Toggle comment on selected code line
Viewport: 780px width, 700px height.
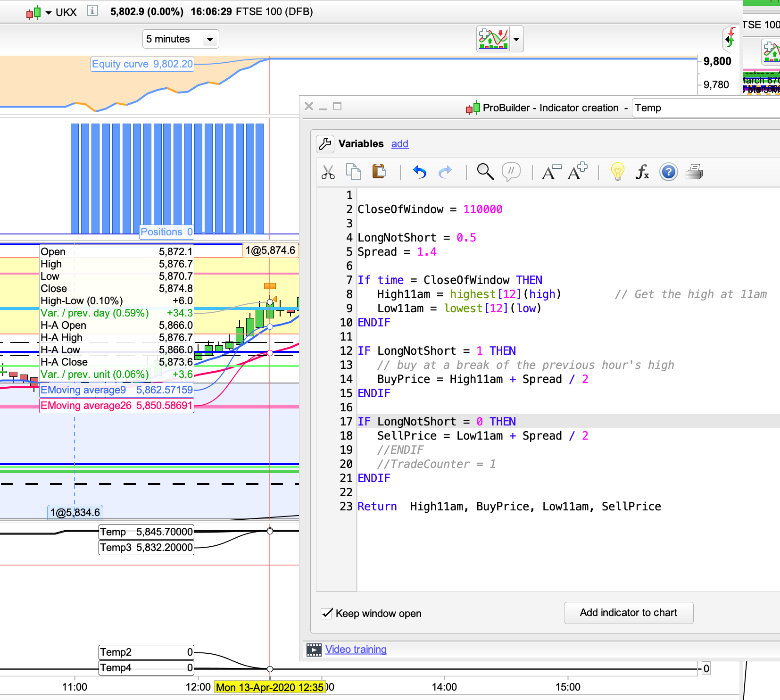coord(511,172)
